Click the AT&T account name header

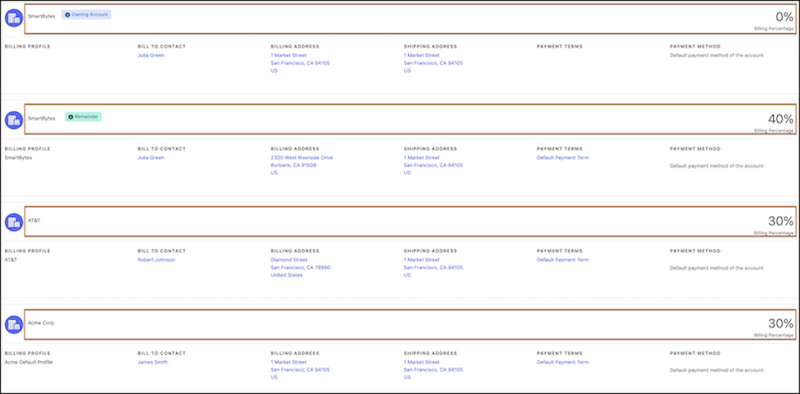pyautogui.click(x=34, y=220)
